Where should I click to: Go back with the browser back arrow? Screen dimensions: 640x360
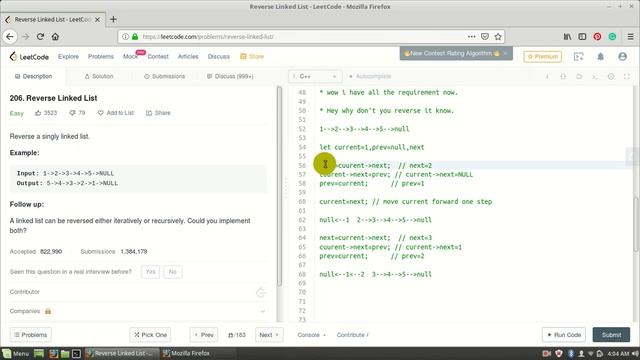click(x=10, y=37)
